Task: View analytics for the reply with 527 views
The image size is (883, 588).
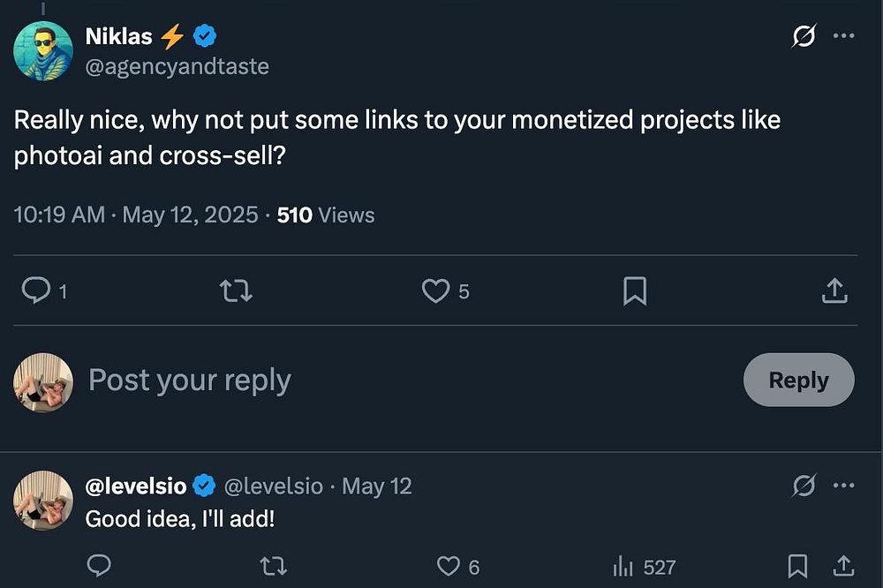Action: point(623,566)
